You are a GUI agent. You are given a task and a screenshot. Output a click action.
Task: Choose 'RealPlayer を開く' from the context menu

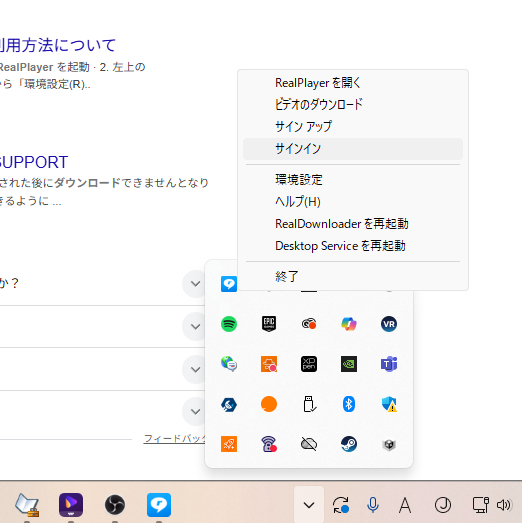[353, 83]
